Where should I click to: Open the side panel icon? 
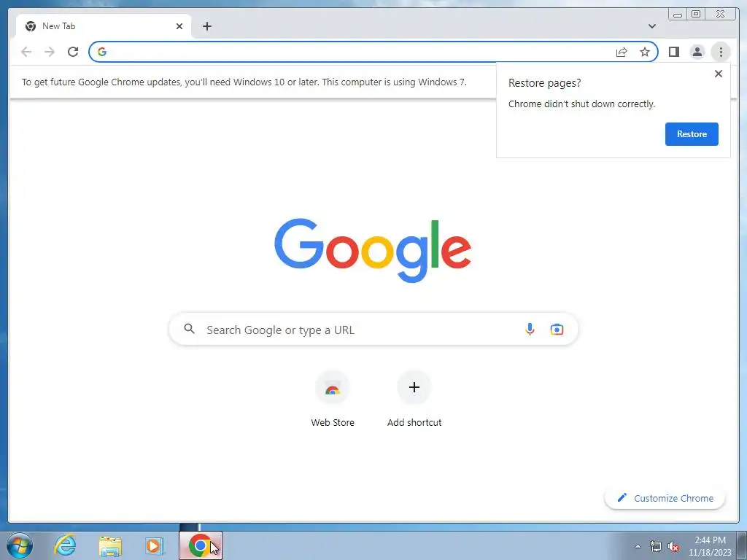[673, 52]
